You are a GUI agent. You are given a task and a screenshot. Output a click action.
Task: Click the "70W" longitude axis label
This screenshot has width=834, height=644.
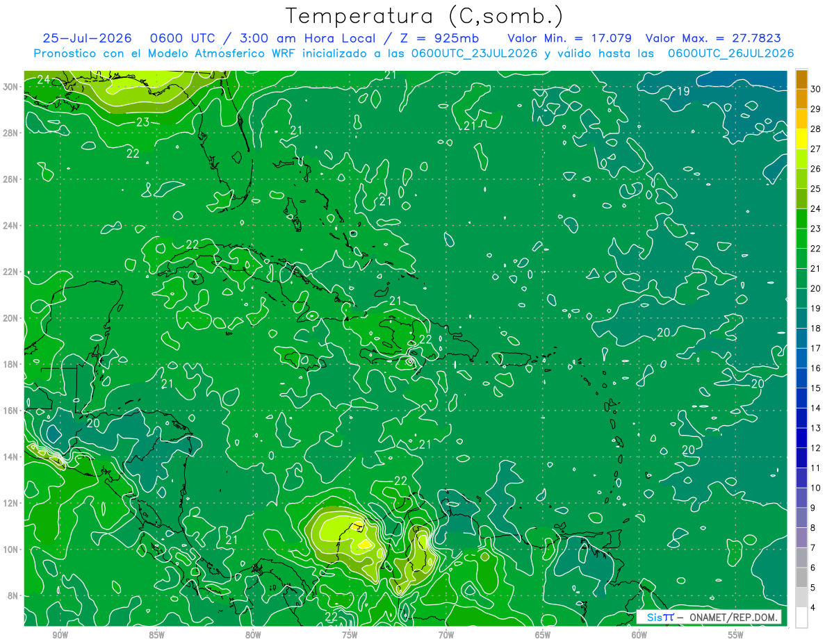tap(446, 635)
